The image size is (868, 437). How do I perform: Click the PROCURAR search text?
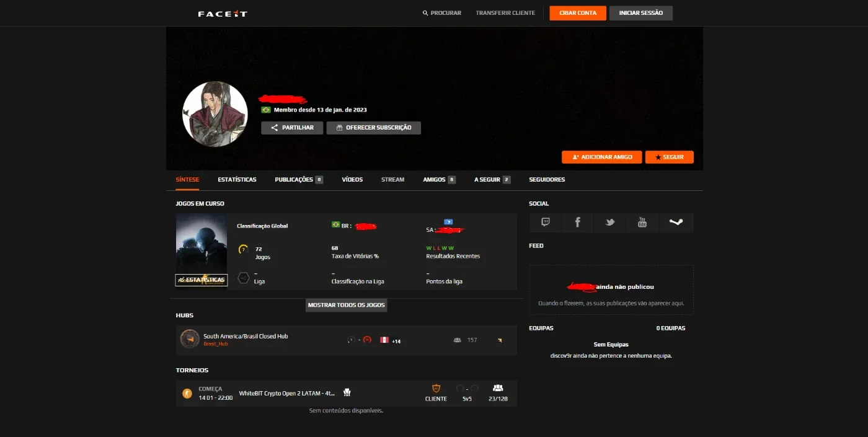[446, 13]
